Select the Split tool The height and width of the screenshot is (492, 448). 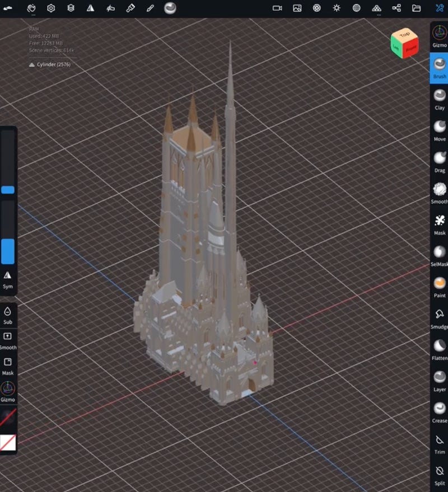pyautogui.click(x=440, y=476)
